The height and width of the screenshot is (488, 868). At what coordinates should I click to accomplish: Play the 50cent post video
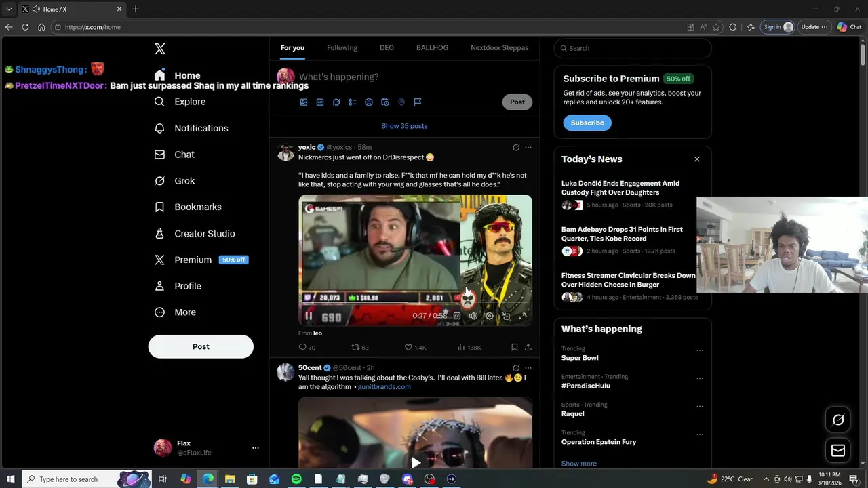(416, 462)
